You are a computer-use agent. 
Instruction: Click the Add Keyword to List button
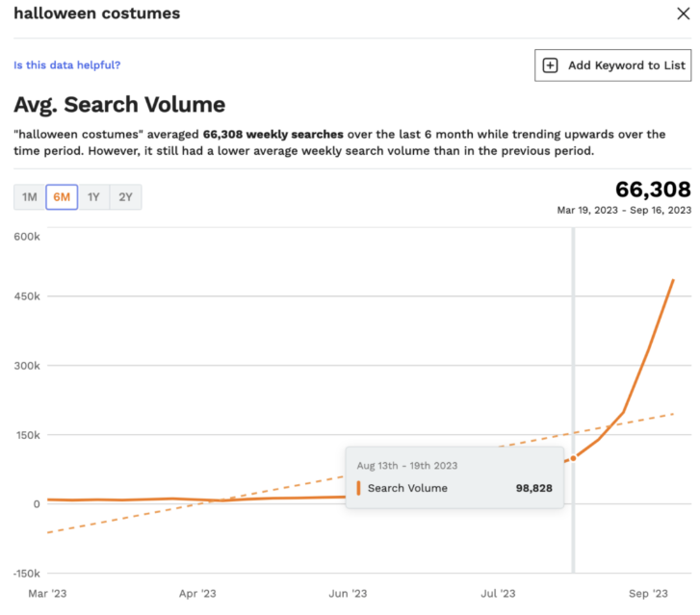pyautogui.click(x=612, y=65)
